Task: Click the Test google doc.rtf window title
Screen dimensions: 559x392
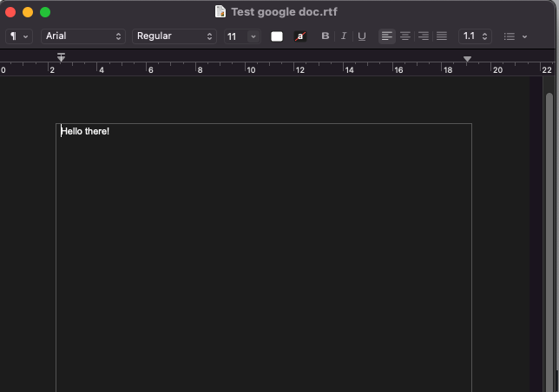Action: tap(284, 12)
